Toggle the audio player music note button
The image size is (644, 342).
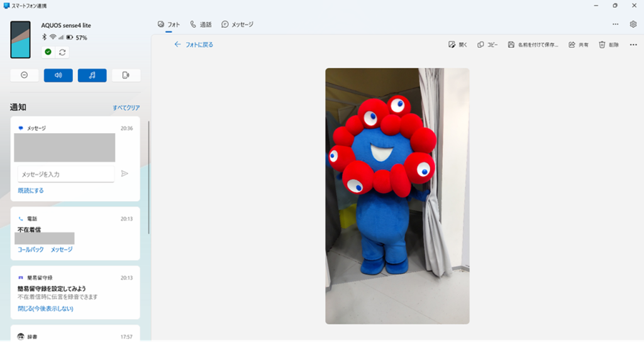pyautogui.click(x=92, y=75)
